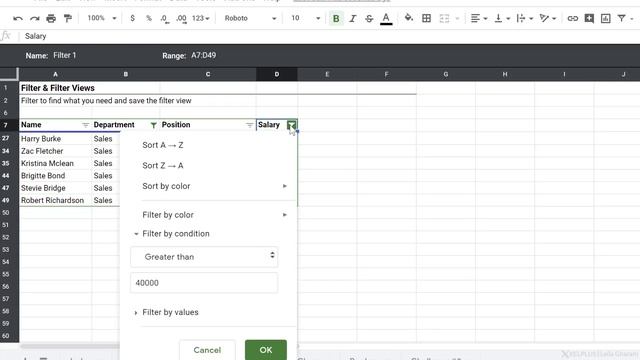Choose Sort A → Z
This screenshot has height=360, width=640.
pos(163,145)
